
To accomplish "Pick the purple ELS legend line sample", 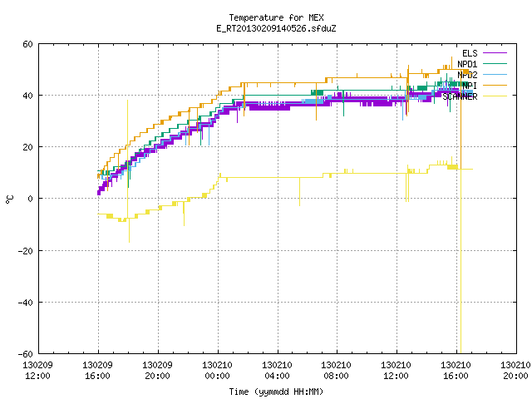I will click(x=495, y=53).
